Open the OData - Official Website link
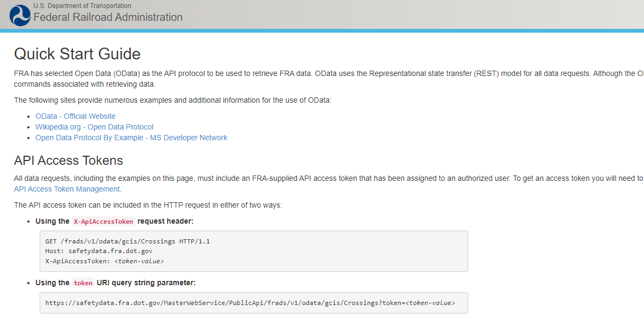Viewport: 644px width, 320px height. click(x=75, y=116)
